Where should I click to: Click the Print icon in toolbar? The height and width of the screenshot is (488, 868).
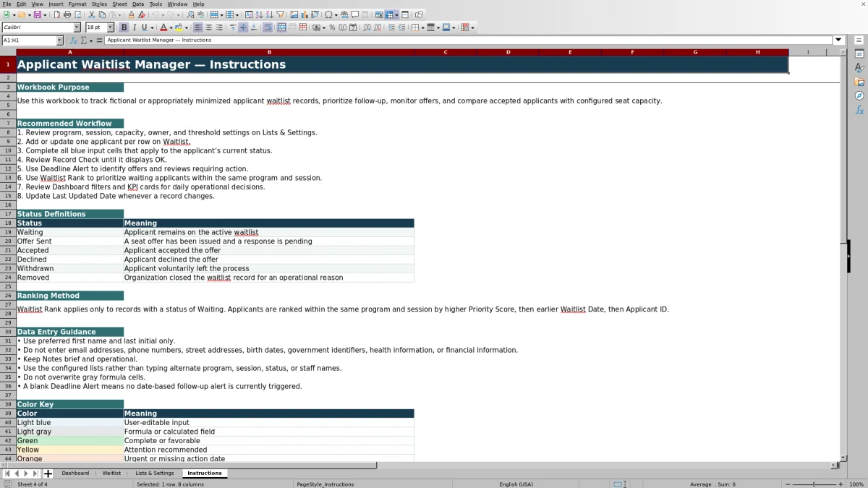pos(67,14)
